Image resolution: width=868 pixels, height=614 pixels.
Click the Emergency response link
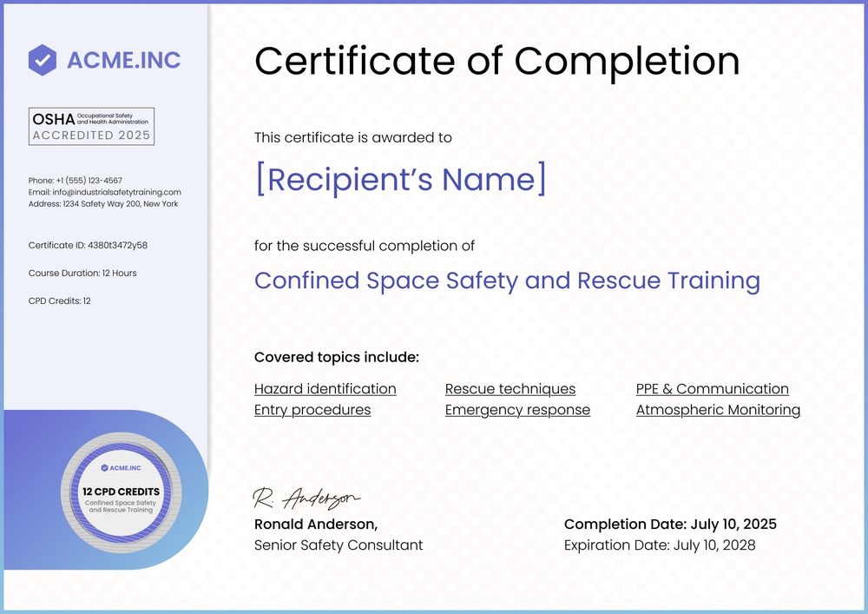(517, 409)
